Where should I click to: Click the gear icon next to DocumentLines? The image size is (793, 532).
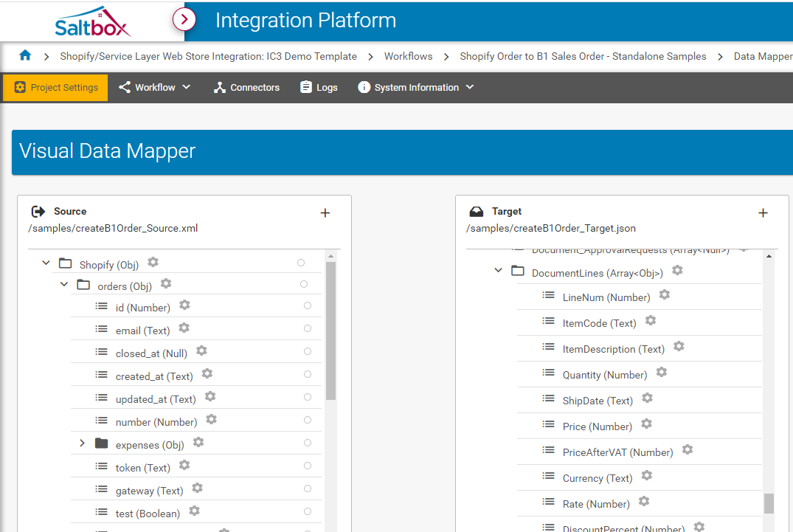(x=677, y=271)
